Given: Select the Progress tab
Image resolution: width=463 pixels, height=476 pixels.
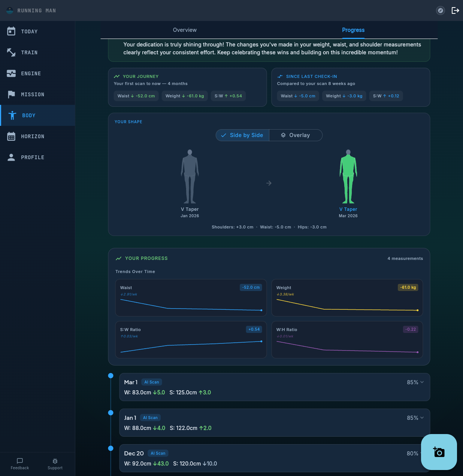Looking at the screenshot, I should click(x=353, y=30).
